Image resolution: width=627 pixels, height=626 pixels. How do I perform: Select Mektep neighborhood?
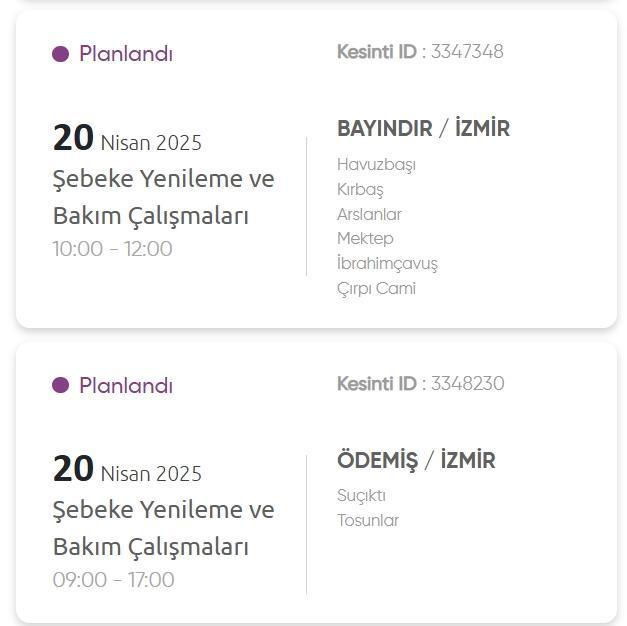[x=365, y=239]
